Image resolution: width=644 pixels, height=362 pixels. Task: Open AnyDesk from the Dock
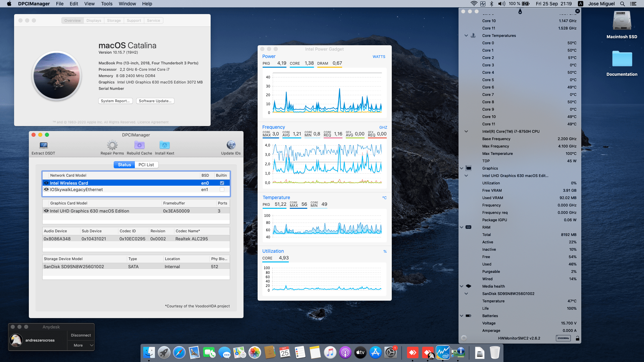pyautogui.click(x=413, y=353)
